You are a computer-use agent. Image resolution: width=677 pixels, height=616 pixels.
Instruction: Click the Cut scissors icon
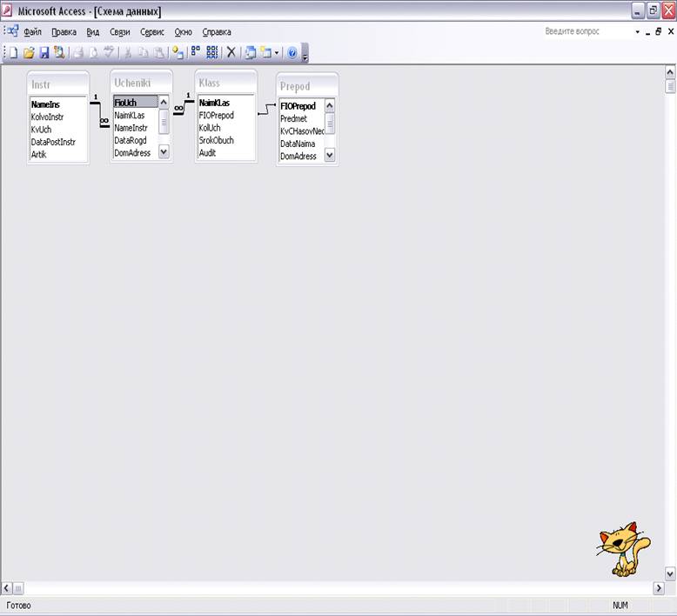point(128,53)
